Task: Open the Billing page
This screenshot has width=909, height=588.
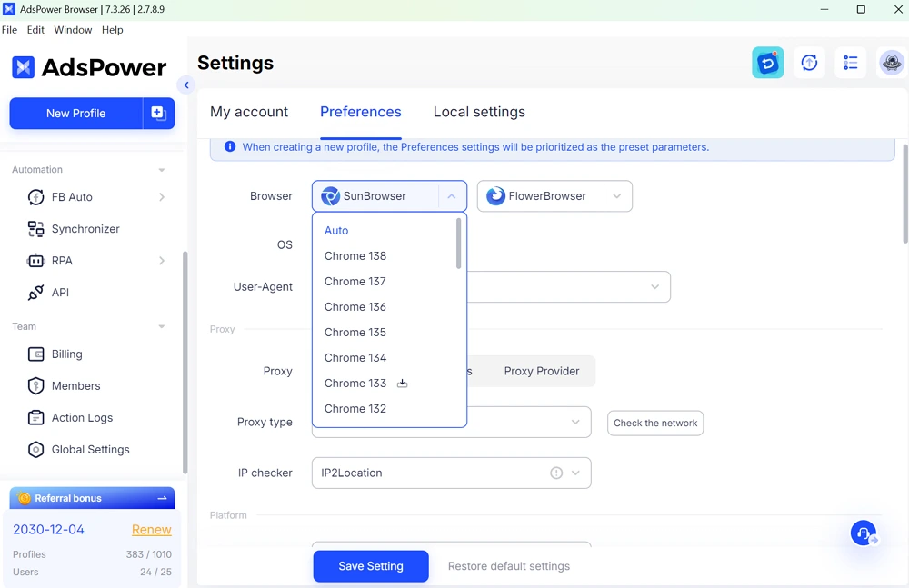Action: [x=66, y=354]
